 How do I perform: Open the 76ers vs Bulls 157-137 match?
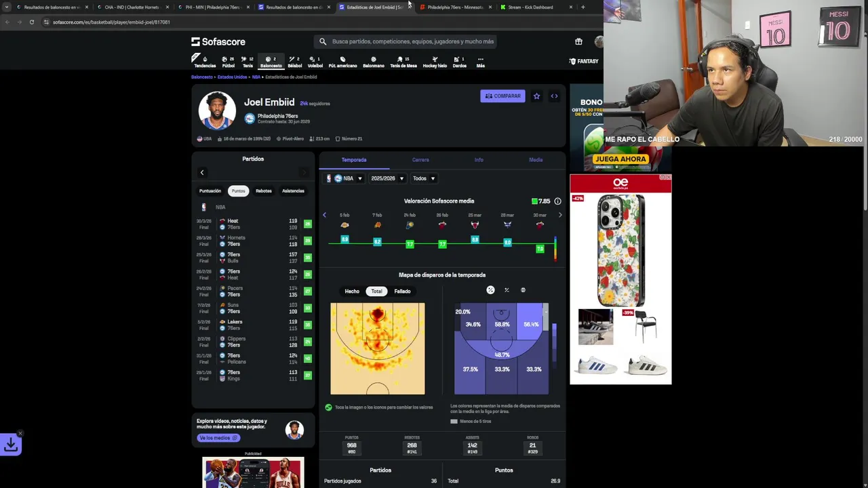(253, 258)
